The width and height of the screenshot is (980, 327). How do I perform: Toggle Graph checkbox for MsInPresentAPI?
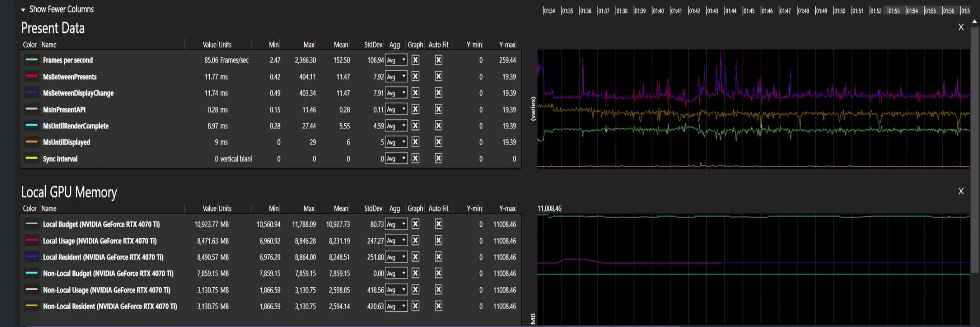coord(415,109)
